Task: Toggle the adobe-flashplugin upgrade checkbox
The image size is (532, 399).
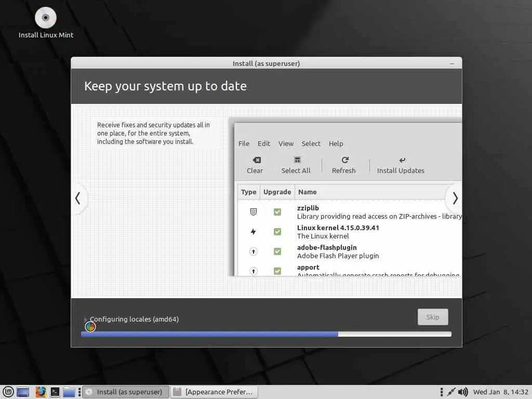Action: coord(277,251)
